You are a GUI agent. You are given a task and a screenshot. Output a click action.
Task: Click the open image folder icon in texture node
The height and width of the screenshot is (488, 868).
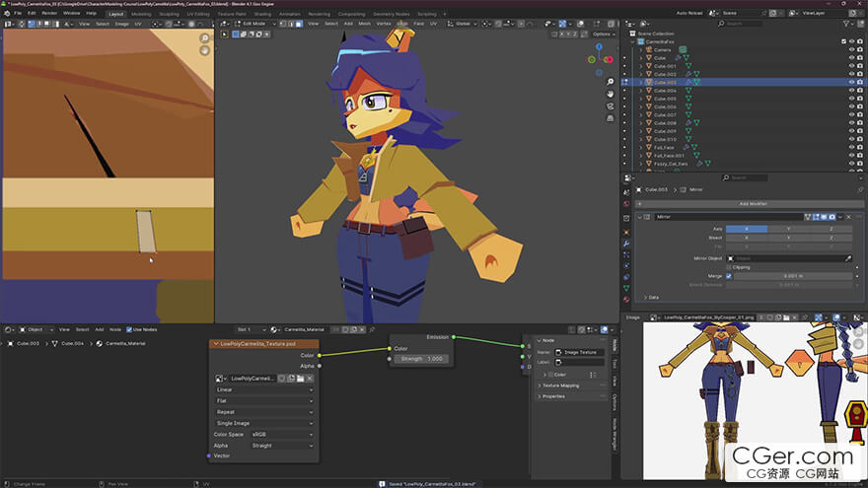(x=300, y=378)
